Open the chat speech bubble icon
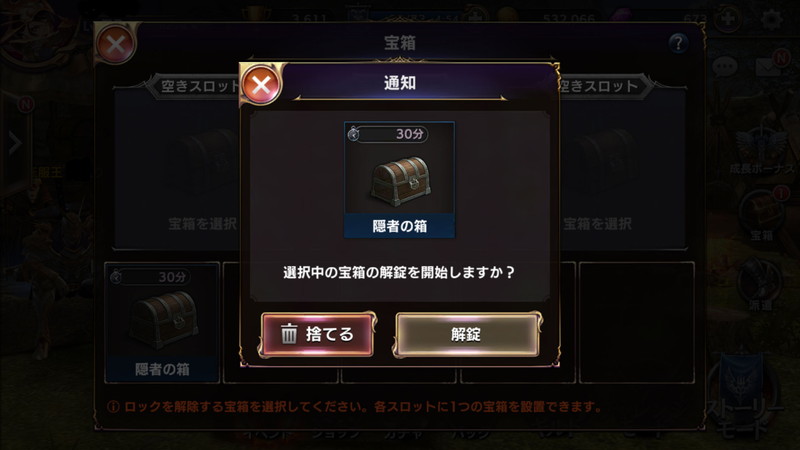Screen dimensions: 800x450 tap(724, 66)
